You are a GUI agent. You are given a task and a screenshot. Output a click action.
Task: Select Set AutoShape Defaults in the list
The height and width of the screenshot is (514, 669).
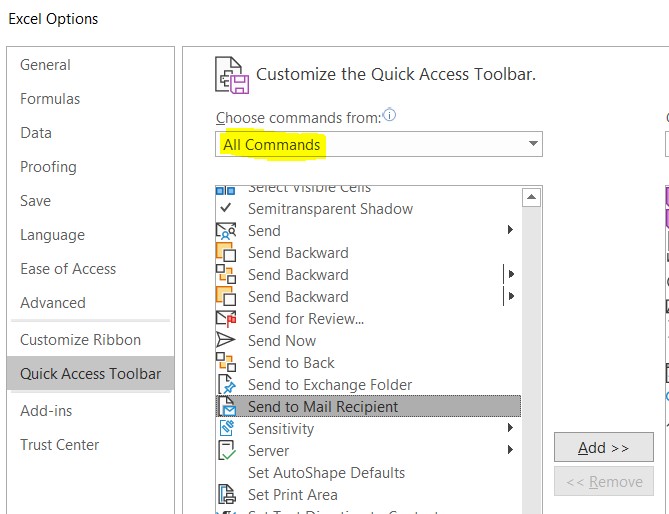click(x=326, y=473)
